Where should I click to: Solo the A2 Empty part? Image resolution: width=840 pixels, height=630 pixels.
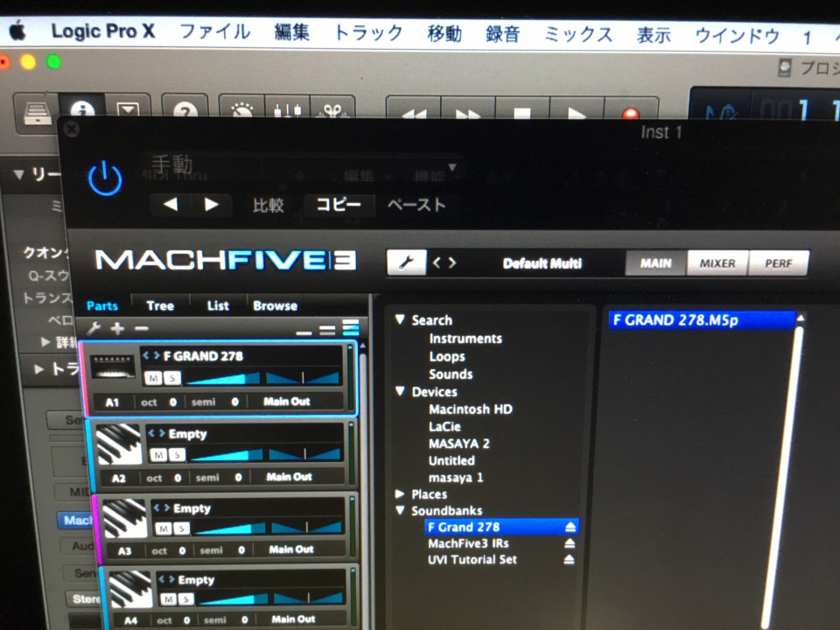tap(177, 455)
